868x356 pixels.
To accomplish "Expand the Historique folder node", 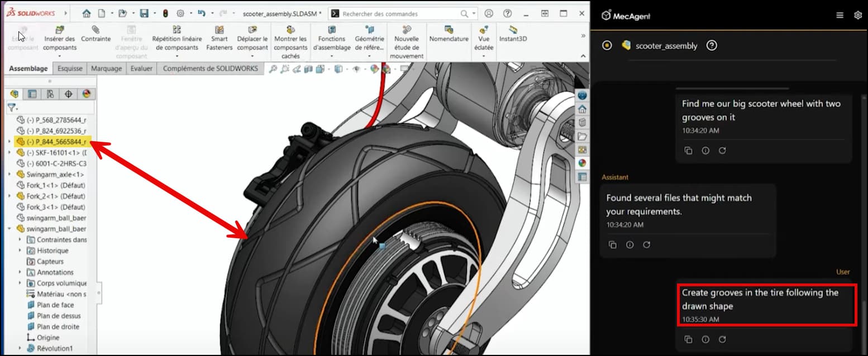I will pyautogui.click(x=20, y=251).
